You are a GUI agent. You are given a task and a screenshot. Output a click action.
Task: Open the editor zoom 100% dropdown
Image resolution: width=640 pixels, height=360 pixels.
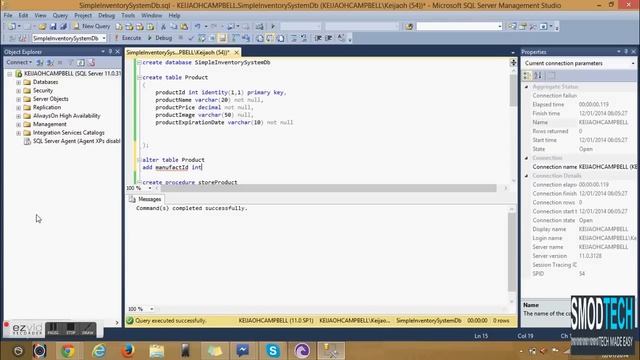coord(150,188)
